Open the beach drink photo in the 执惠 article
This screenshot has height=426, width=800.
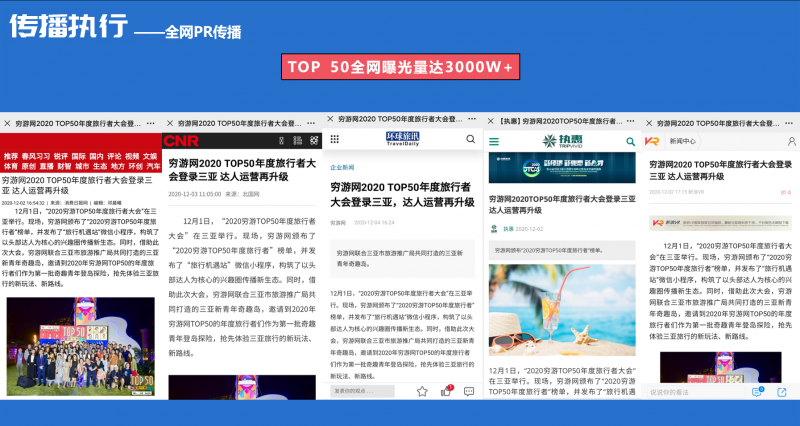pos(562,310)
